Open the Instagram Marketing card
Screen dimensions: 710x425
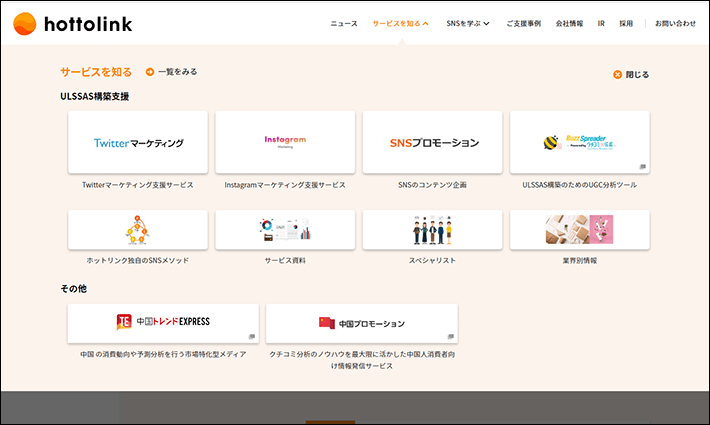(285, 142)
